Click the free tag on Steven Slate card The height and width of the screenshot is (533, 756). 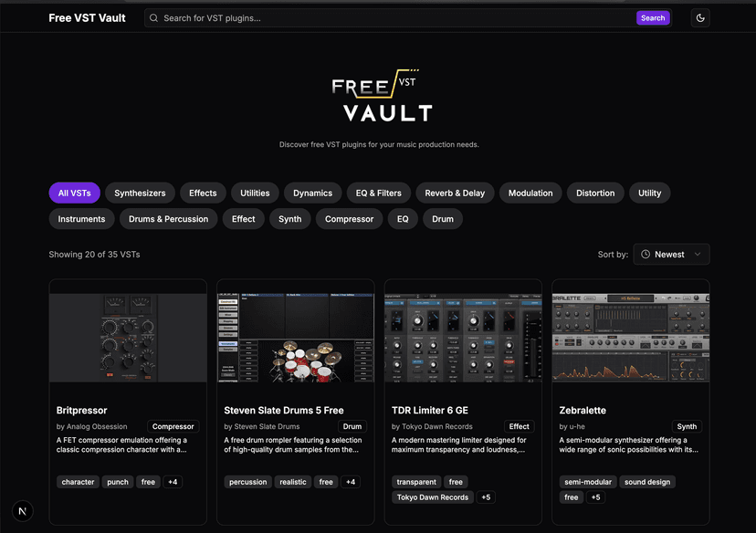pos(326,482)
